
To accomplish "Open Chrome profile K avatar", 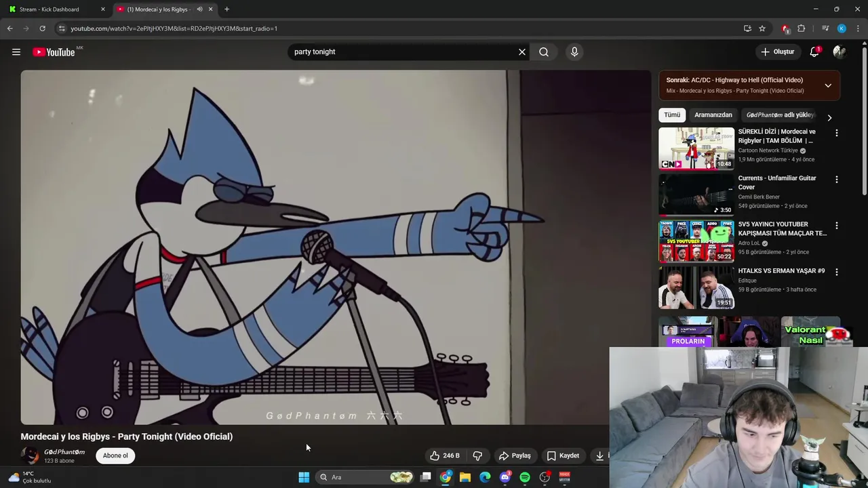I will (x=842, y=28).
